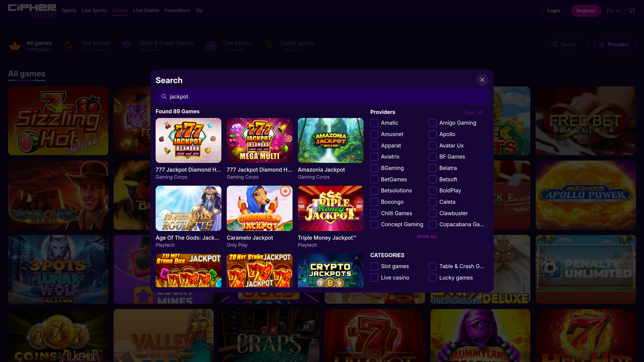Open Live casino via its category icon
Screen dimensions: 644x362
click(211, 46)
